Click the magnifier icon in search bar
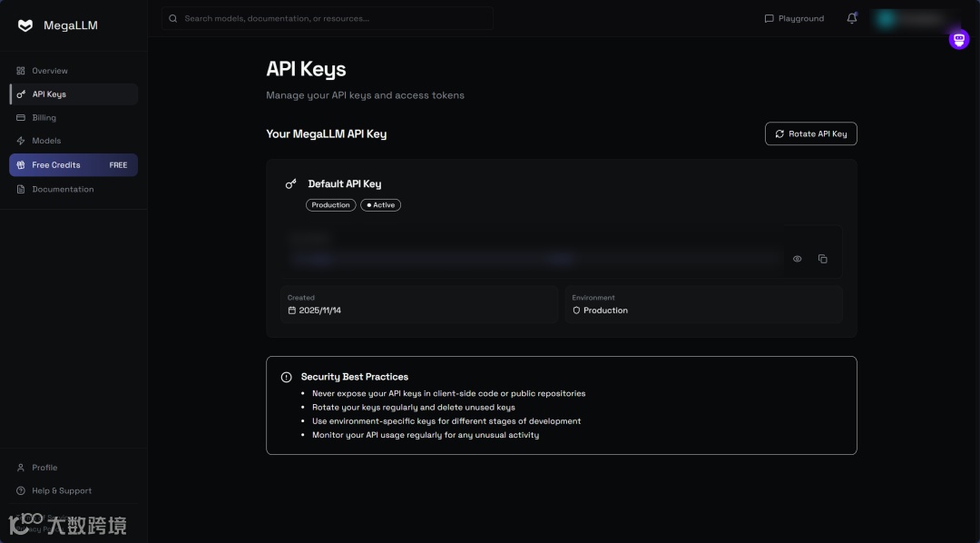Image resolution: width=980 pixels, height=543 pixels. [173, 19]
